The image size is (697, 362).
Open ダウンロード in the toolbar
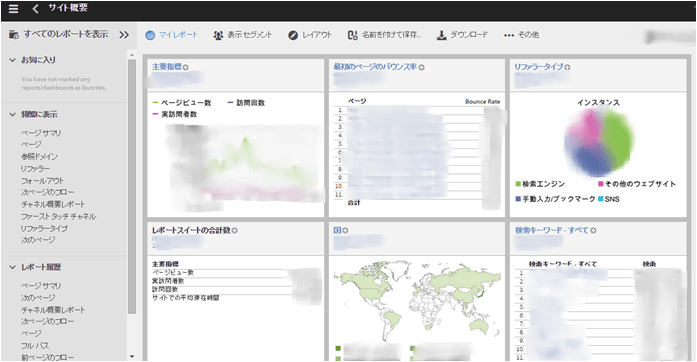pyautogui.click(x=469, y=35)
